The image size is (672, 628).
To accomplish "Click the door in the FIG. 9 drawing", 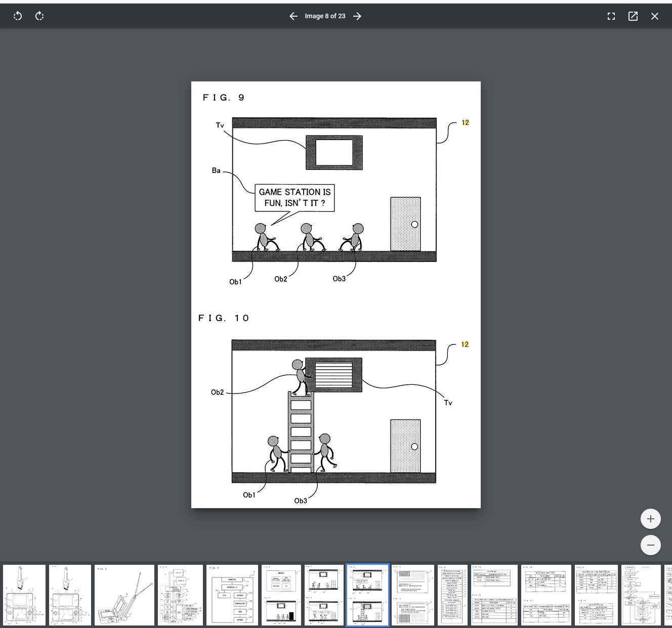I will (405, 224).
